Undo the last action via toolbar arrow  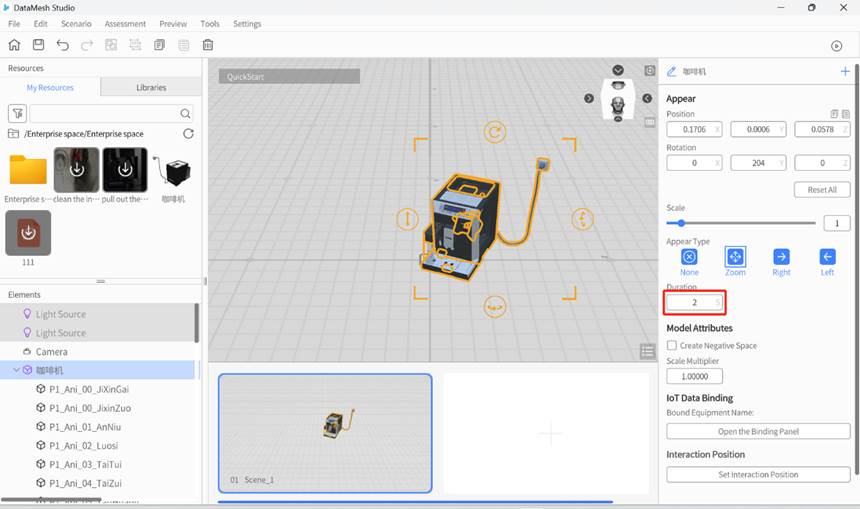(x=63, y=45)
